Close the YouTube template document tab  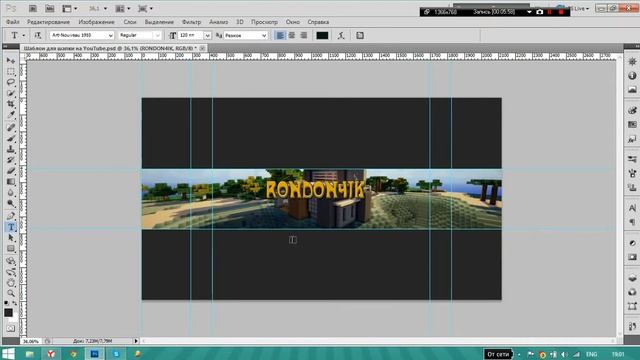tap(202, 48)
